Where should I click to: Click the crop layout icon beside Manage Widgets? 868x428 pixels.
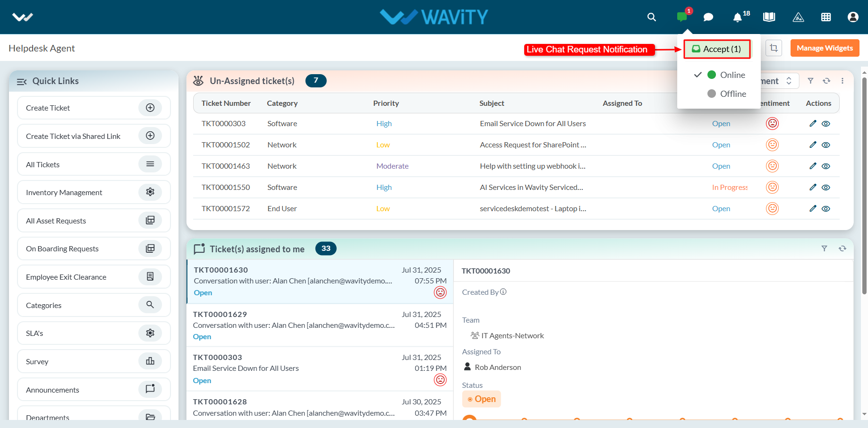(x=774, y=48)
